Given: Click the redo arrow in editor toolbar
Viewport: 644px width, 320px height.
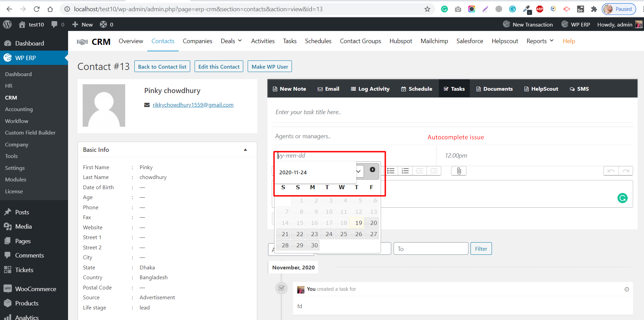Looking at the screenshot, I should [626, 171].
